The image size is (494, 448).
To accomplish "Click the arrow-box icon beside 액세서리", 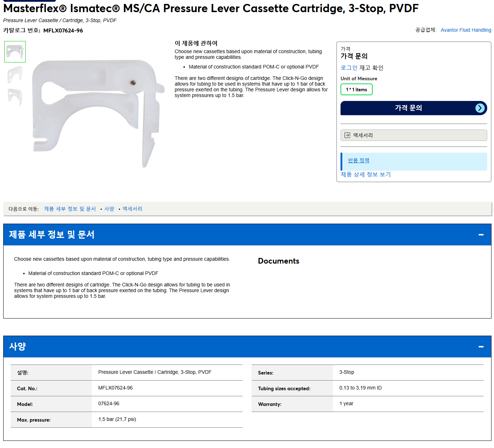I will [x=347, y=135].
